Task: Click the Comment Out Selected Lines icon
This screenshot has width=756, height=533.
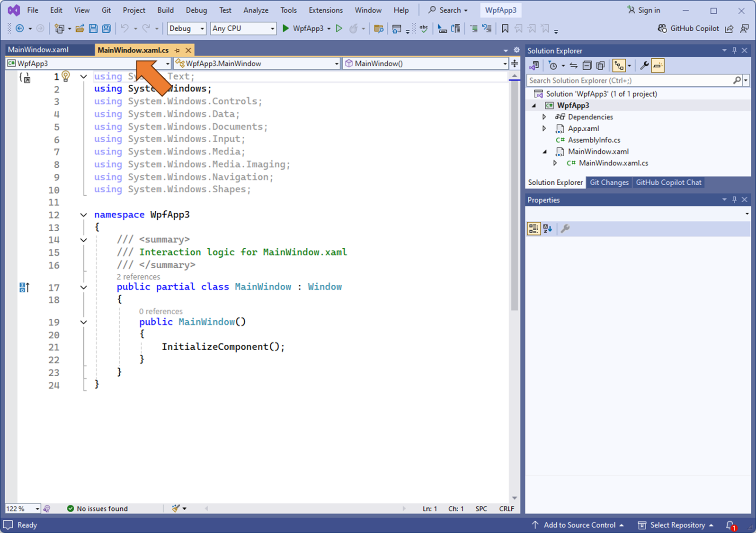Action: [x=474, y=28]
